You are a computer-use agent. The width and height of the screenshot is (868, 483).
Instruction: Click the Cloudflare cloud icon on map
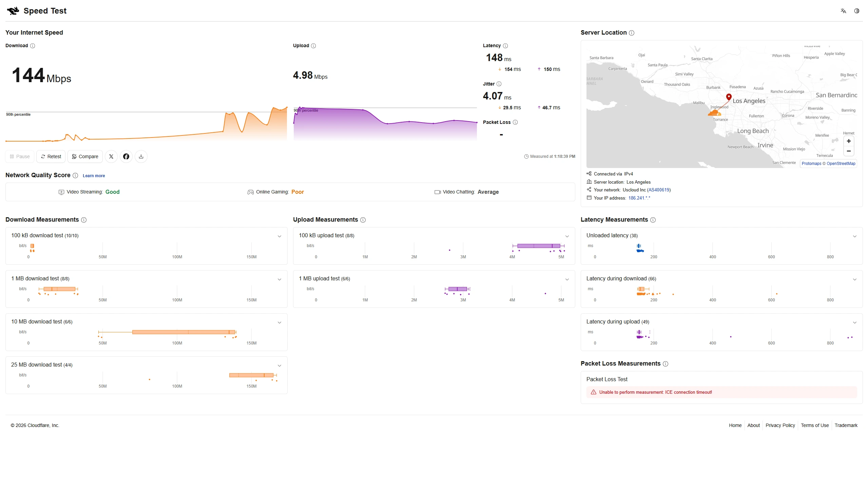(715, 113)
